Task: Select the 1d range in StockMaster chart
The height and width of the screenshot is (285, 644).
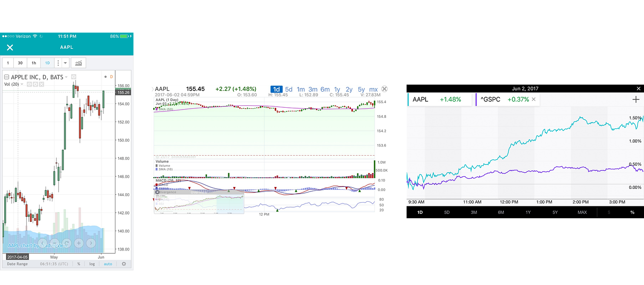Action: point(276,89)
